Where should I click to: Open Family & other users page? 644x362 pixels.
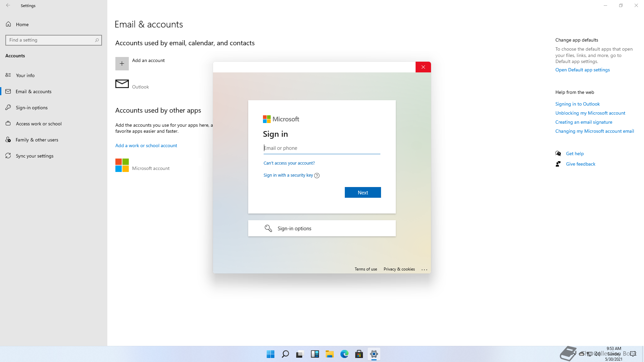click(54, 140)
